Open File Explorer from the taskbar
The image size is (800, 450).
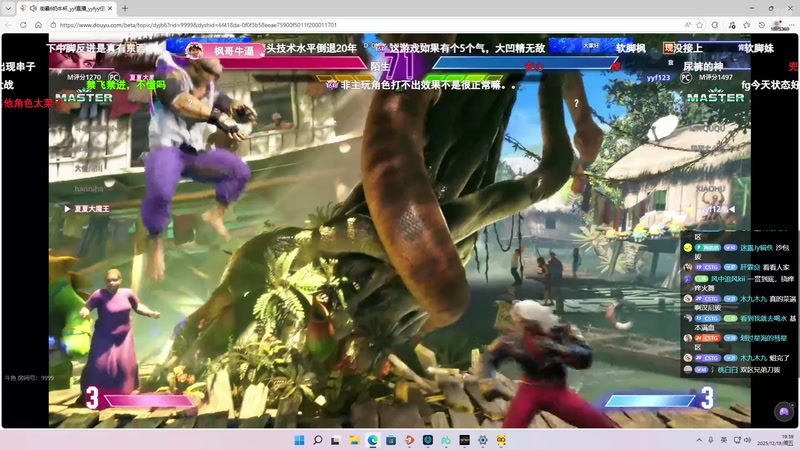[x=354, y=440]
